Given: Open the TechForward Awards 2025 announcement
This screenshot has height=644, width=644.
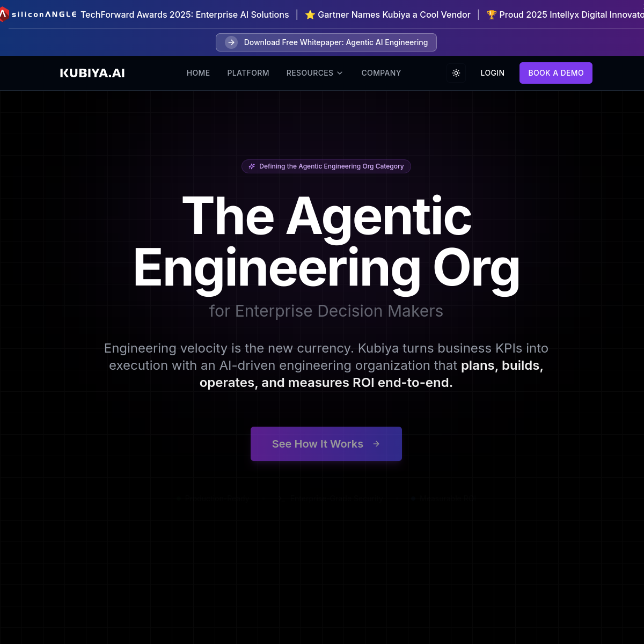Looking at the screenshot, I should click(185, 15).
